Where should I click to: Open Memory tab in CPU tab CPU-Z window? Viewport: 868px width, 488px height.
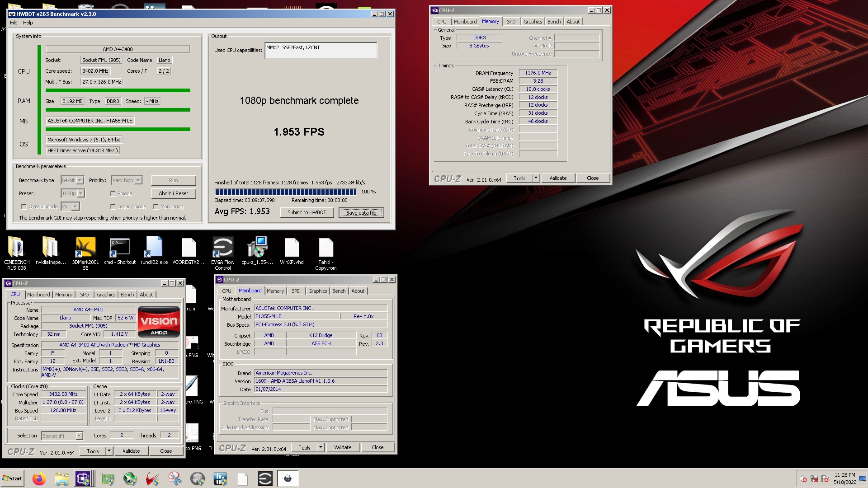click(x=64, y=295)
